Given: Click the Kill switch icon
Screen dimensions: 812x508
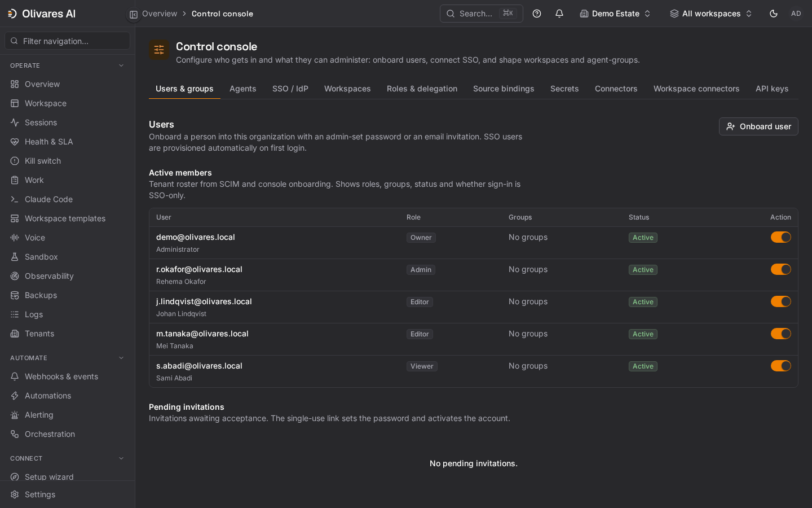Looking at the screenshot, I should tap(15, 161).
